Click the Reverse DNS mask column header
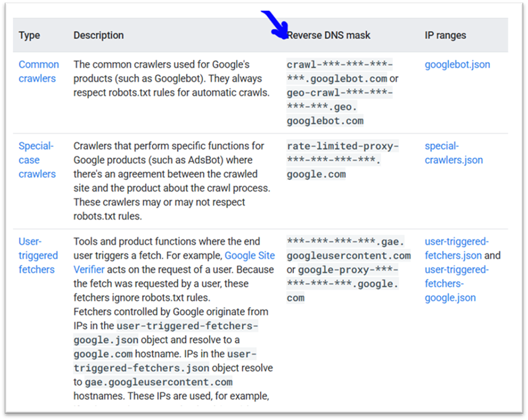 (x=328, y=35)
